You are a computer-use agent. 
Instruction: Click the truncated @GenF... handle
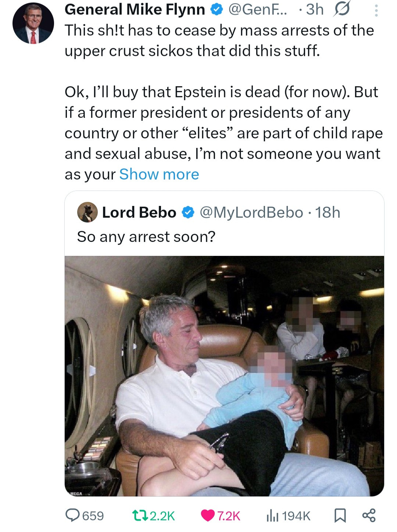pyautogui.click(x=257, y=10)
